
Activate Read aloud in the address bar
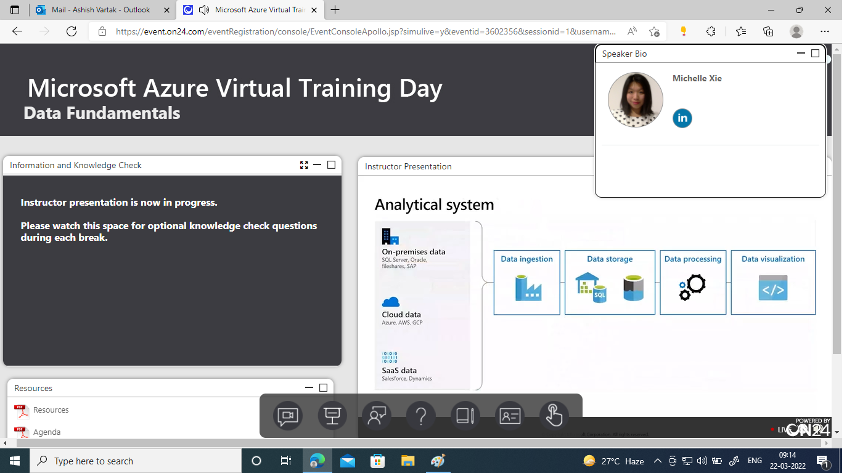[632, 31]
